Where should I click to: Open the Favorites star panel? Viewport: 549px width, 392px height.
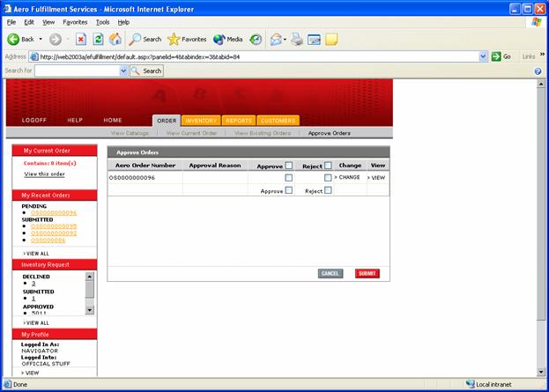[187, 40]
